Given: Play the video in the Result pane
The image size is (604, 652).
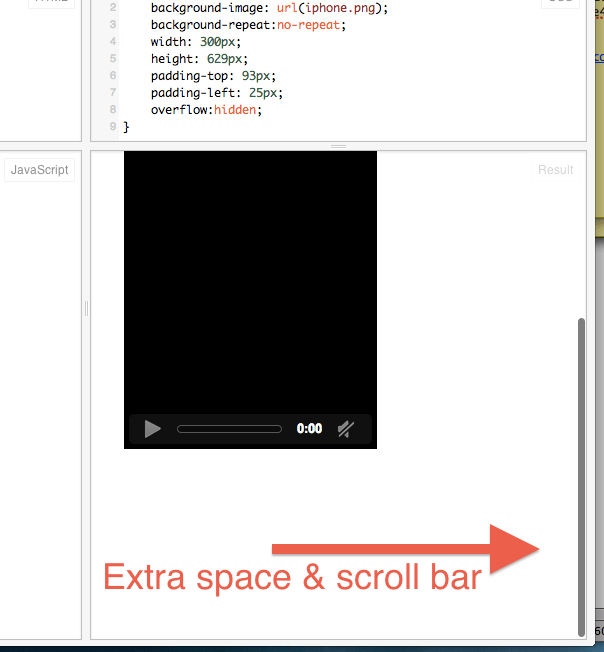Looking at the screenshot, I should [153, 429].
